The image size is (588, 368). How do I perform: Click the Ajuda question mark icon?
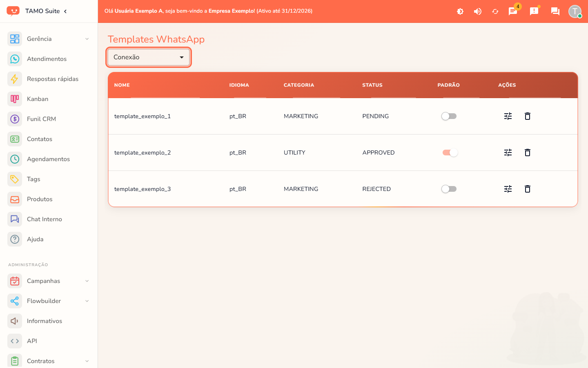point(15,239)
